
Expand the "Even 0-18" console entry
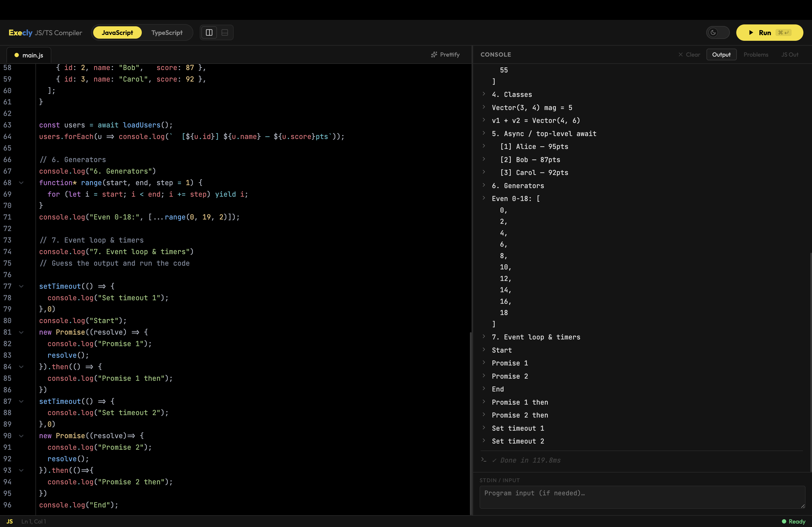point(484,198)
